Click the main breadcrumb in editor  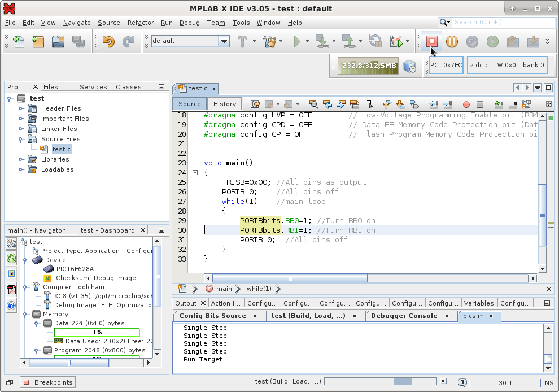coord(224,289)
